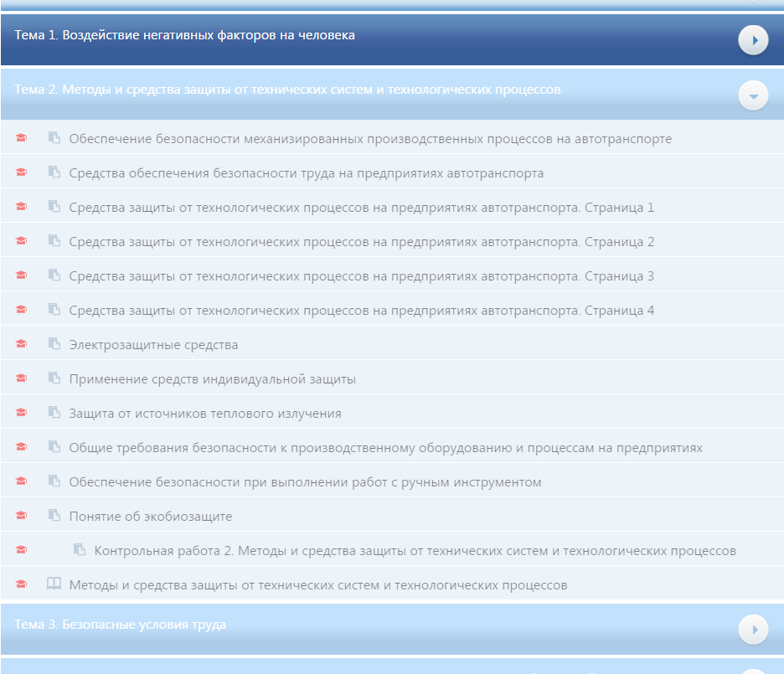Image resolution: width=784 pixels, height=674 pixels.
Task: Click page icon of Общие требования безопасности row
Action: 54,446
